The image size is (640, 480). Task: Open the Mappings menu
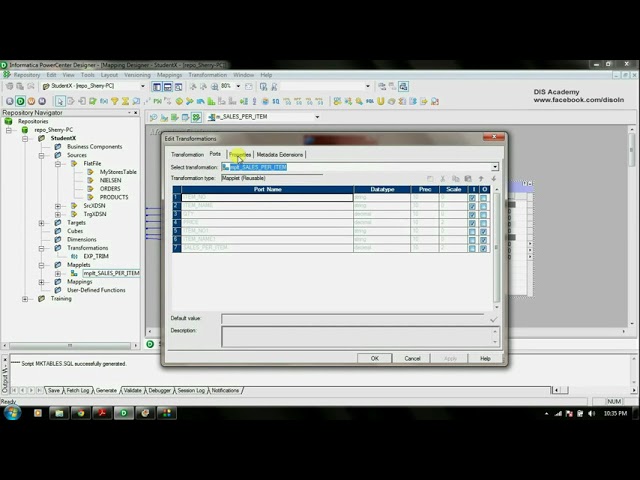pyautogui.click(x=169, y=75)
